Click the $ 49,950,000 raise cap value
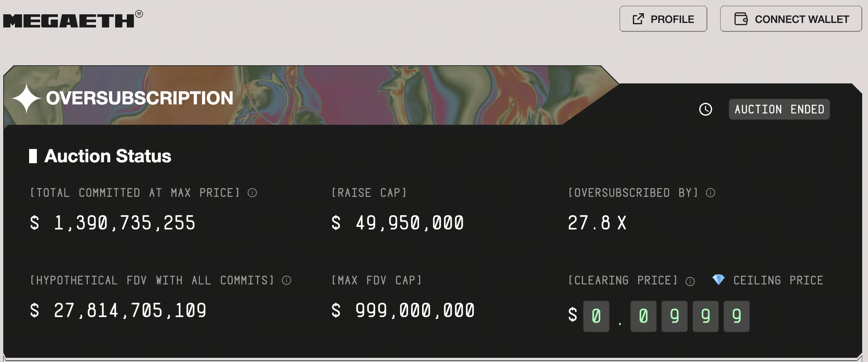The height and width of the screenshot is (362, 868). [397, 223]
